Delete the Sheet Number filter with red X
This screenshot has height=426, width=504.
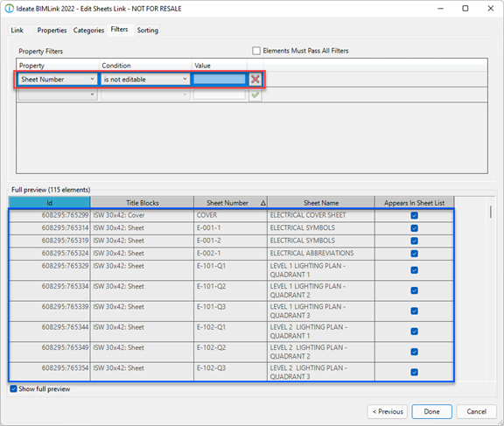tap(255, 80)
